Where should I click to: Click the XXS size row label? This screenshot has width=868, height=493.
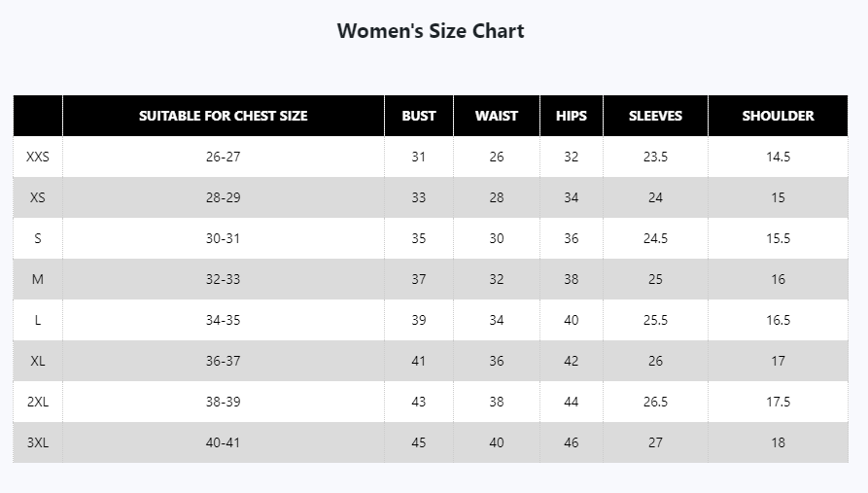click(x=38, y=157)
